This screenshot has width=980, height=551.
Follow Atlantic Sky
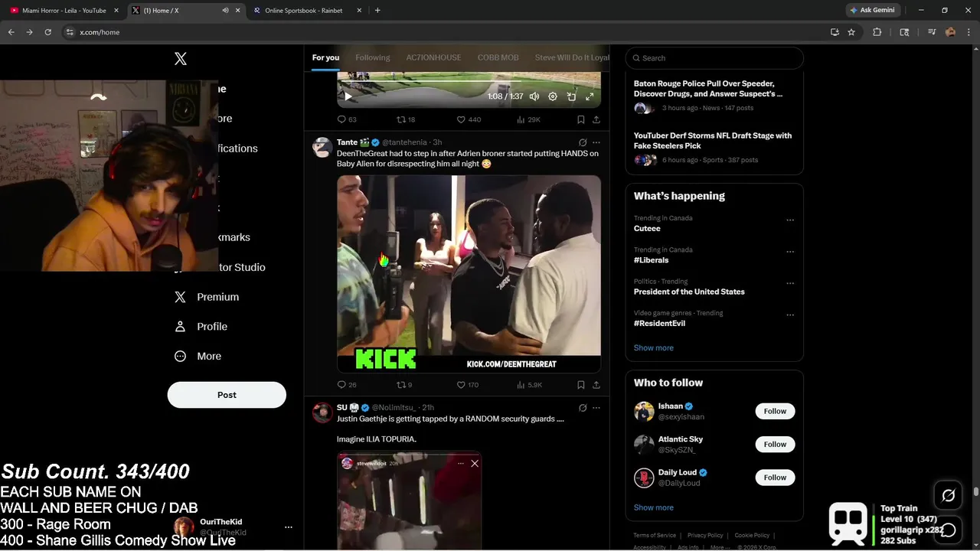775,445
